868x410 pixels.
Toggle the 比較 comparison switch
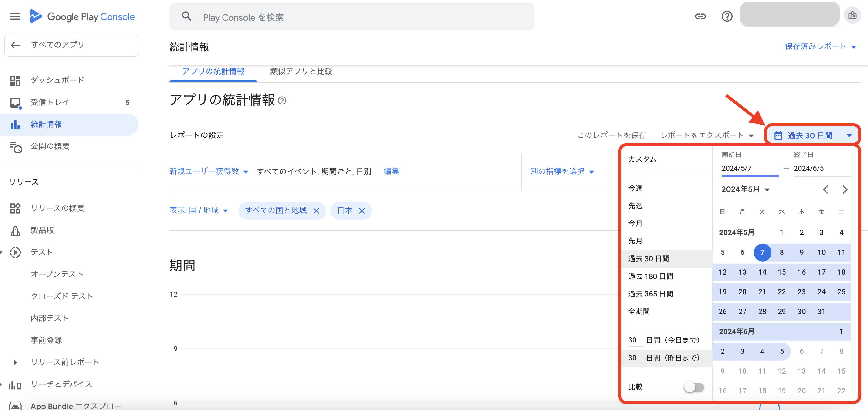point(694,387)
